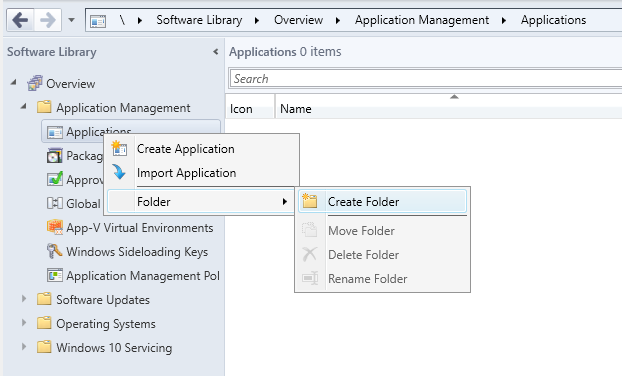Image resolution: width=622 pixels, height=376 pixels.
Task: Collapse Application Management tree node
Action: tap(24, 106)
